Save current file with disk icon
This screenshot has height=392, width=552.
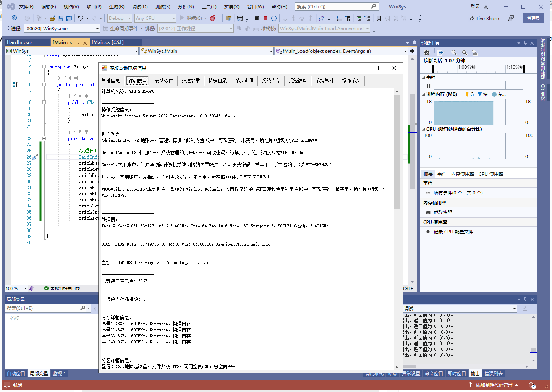(61, 18)
